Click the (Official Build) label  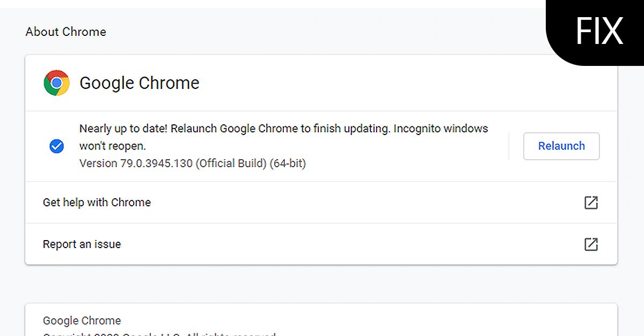(231, 163)
